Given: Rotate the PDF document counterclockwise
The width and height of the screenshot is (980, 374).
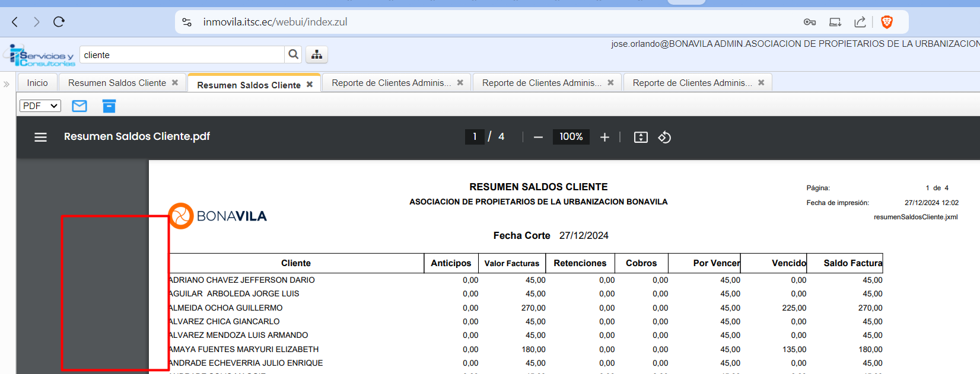Looking at the screenshot, I should pyautogui.click(x=664, y=137).
